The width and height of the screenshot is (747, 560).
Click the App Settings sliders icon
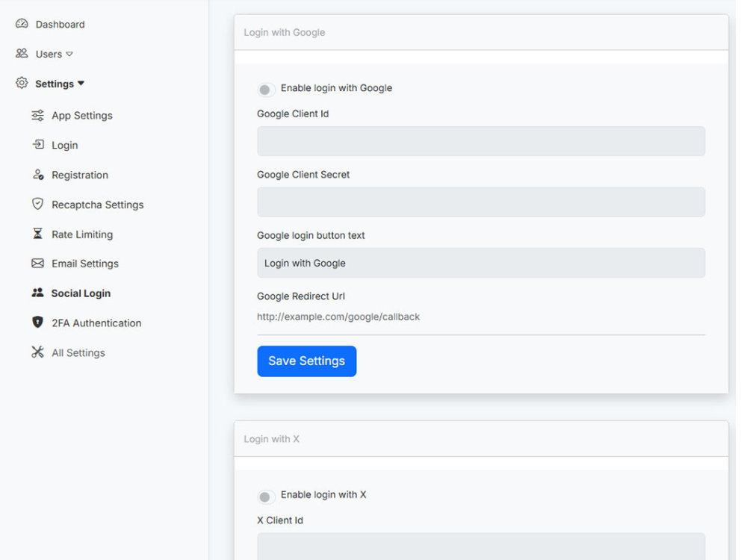(x=37, y=115)
